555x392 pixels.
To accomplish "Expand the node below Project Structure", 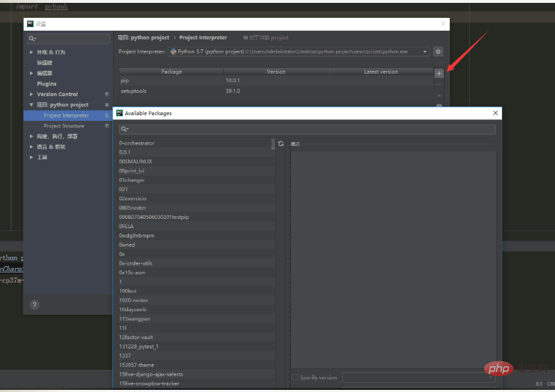I will (x=32, y=136).
